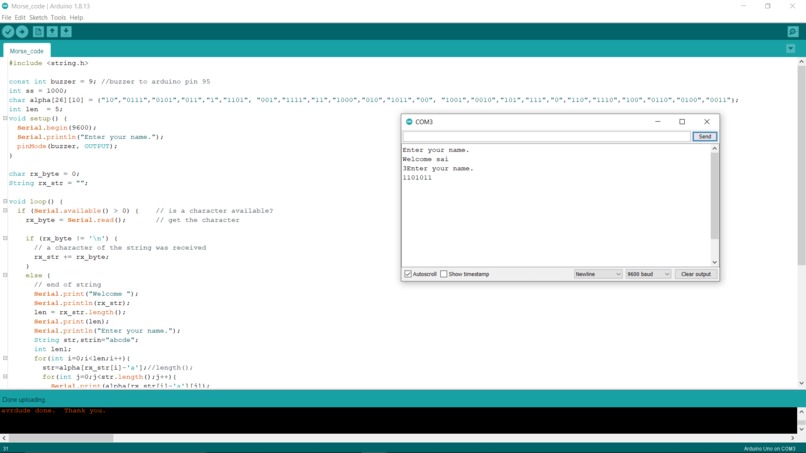The image size is (806, 453).
Task: Click the Clear output button
Action: click(x=695, y=274)
